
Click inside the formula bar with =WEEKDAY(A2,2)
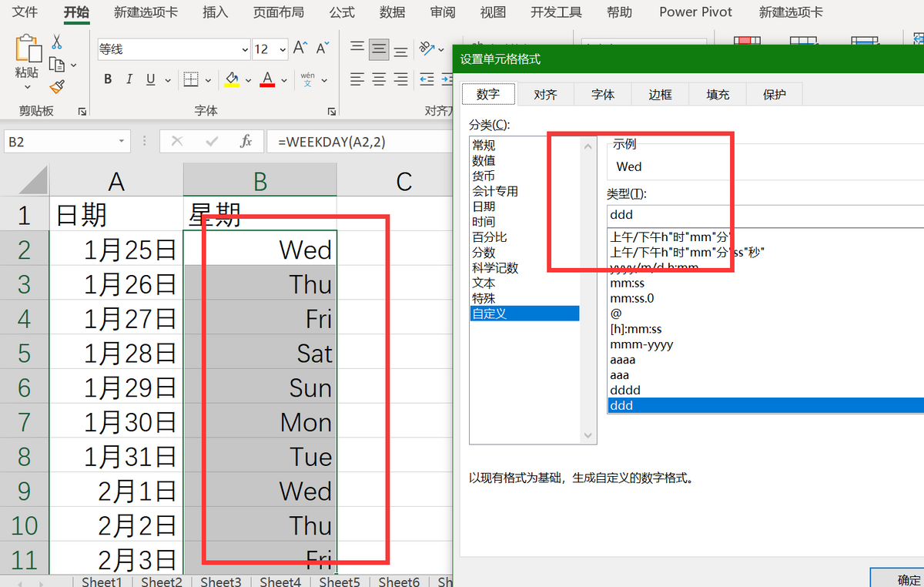[360, 142]
